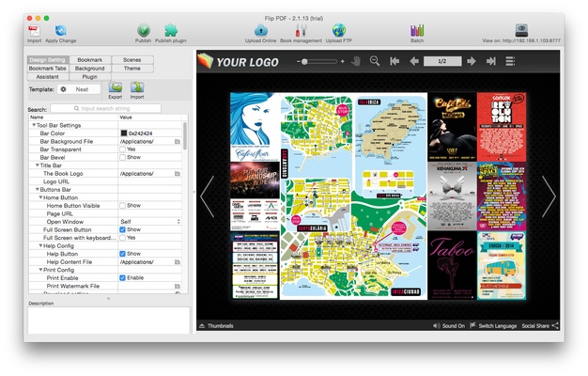588x376 pixels.
Task: Jump to first page icon
Action: pos(395,61)
